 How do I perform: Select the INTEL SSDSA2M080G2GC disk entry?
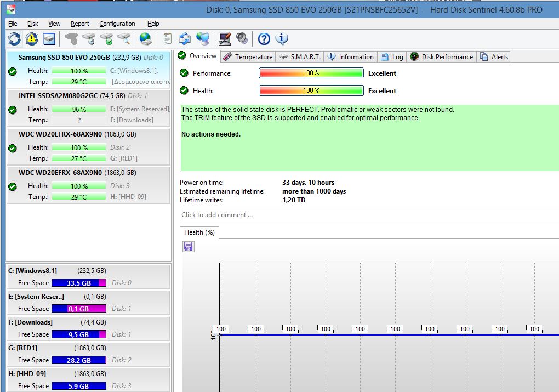point(58,95)
